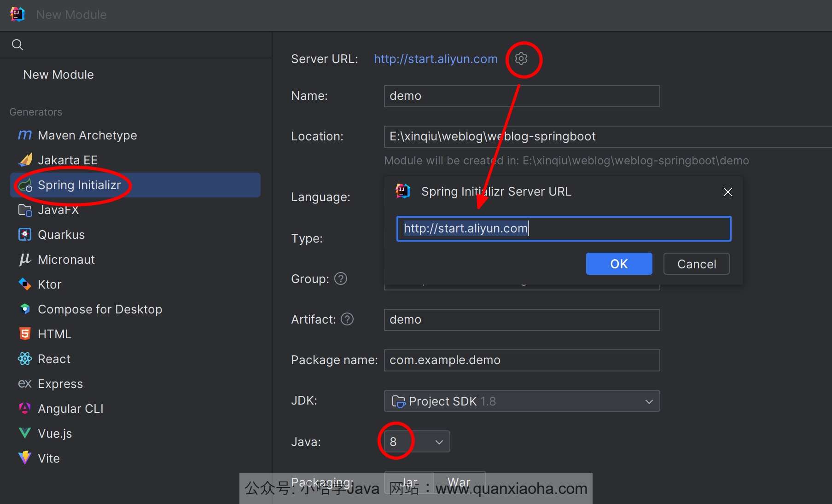Choose Angular CLI generator
Screen dimensions: 832x504
coord(135,408)
